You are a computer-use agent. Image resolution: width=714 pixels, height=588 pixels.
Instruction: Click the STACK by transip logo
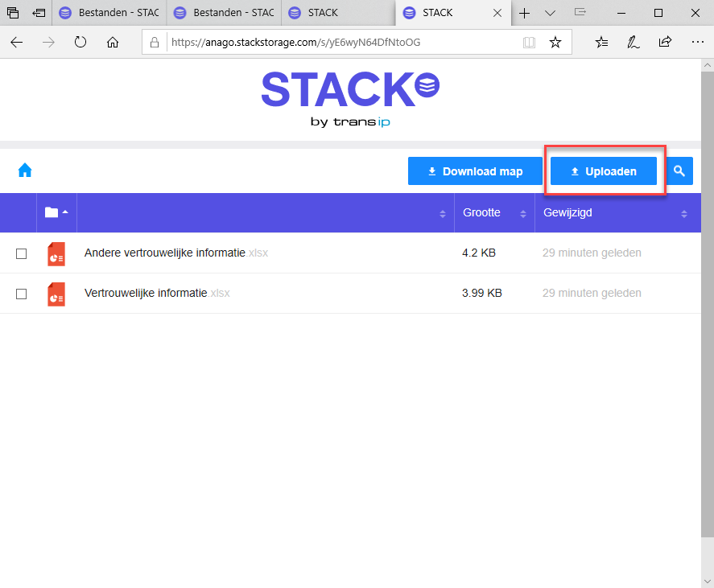(x=350, y=99)
